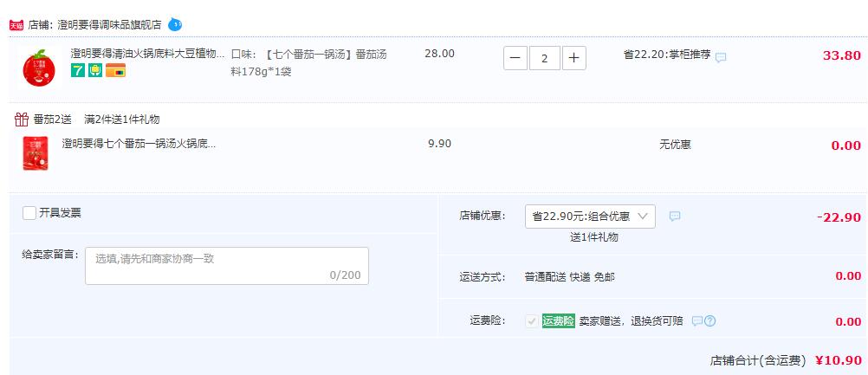Screen dimensions: 868x375
Task: Open the 店铺优惠 discount dropdown
Action: (590, 217)
